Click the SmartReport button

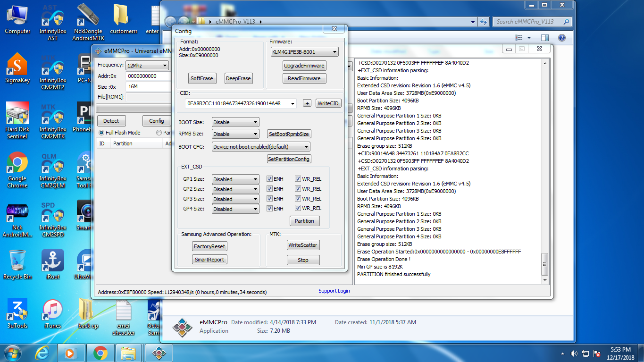209,260
